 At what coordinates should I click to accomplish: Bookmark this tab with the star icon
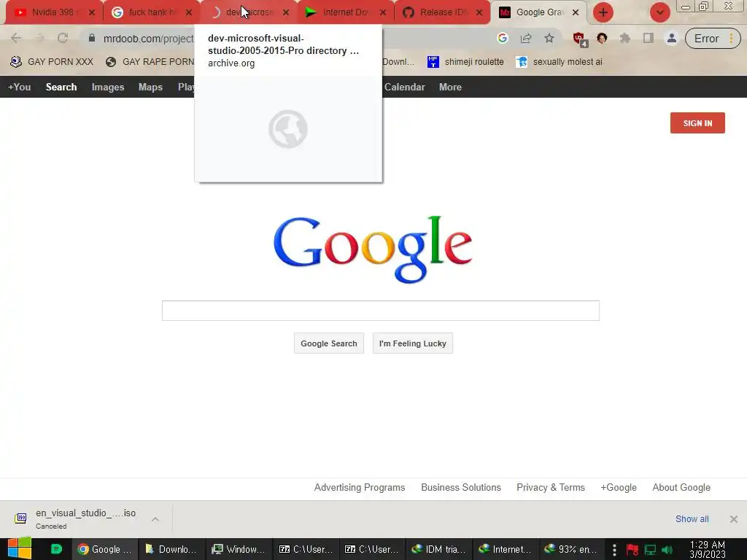point(549,38)
